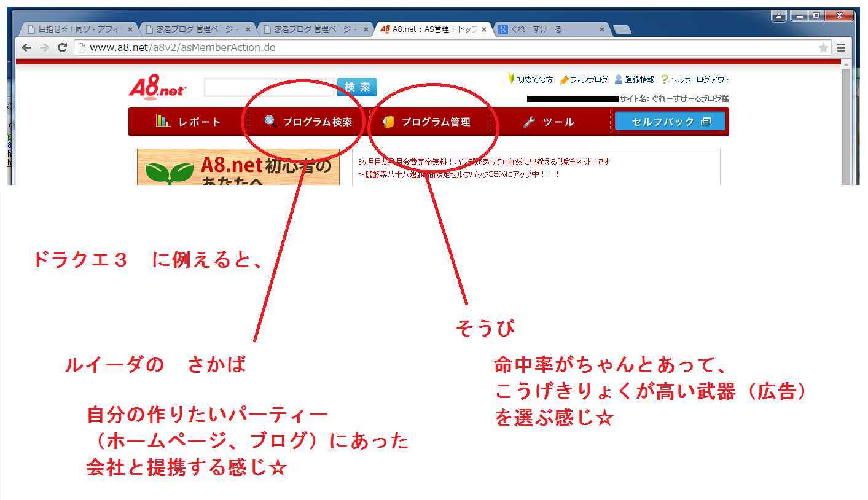Screen dimensions: 868x500
Task: Open a new browser tab
Action: pyautogui.click(x=622, y=29)
